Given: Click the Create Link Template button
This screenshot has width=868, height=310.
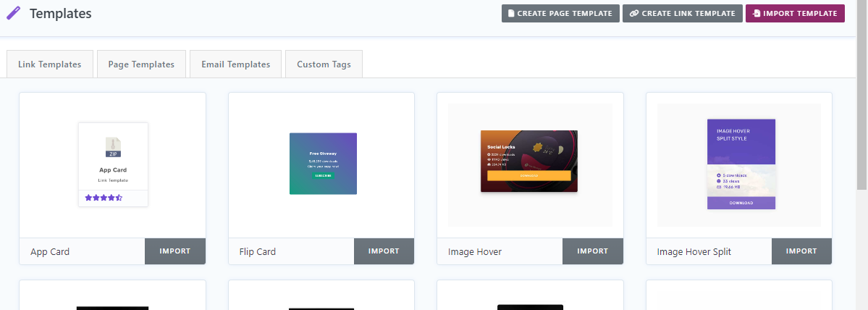Looking at the screenshot, I should pos(683,13).
